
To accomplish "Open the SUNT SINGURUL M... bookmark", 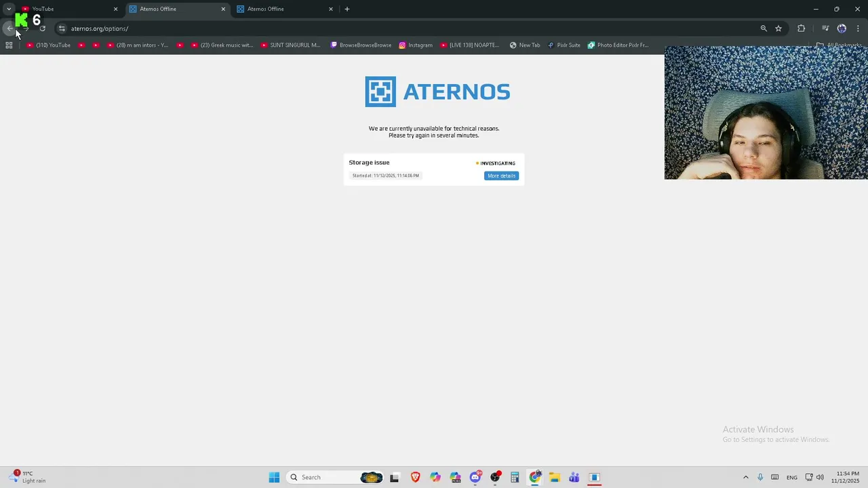I will coord(291,45).
